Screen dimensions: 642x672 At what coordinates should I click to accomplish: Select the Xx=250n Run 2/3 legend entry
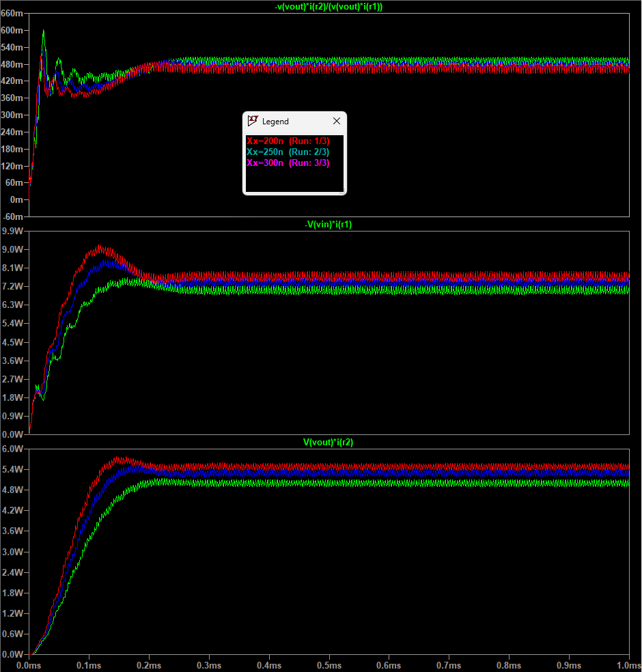pyautogui.click(x=288, y=152)
